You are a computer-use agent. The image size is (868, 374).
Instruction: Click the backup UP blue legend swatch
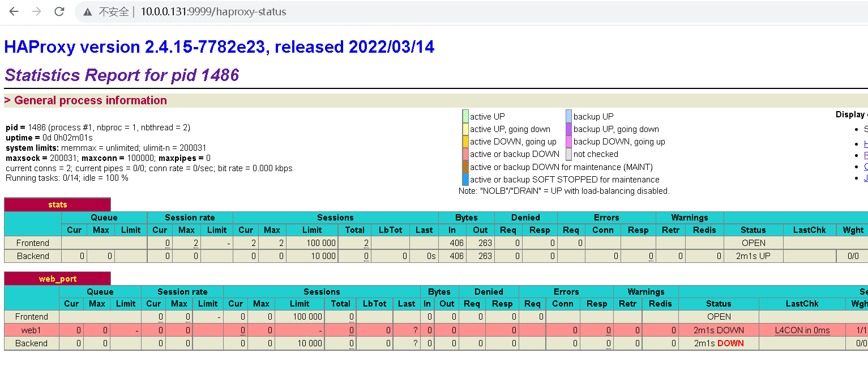(568, 116)
